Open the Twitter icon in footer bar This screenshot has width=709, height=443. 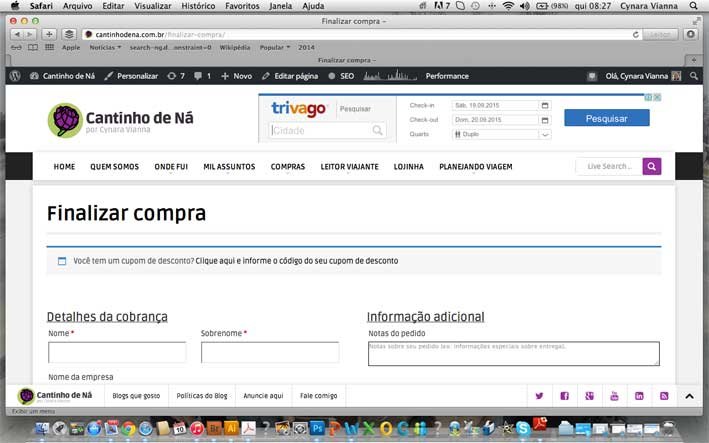[539, 396]
